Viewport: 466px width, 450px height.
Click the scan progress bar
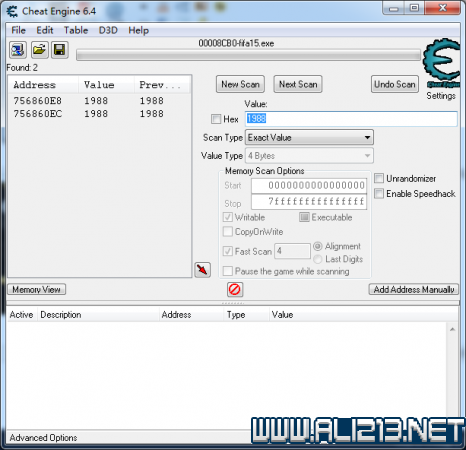[248, 55]
